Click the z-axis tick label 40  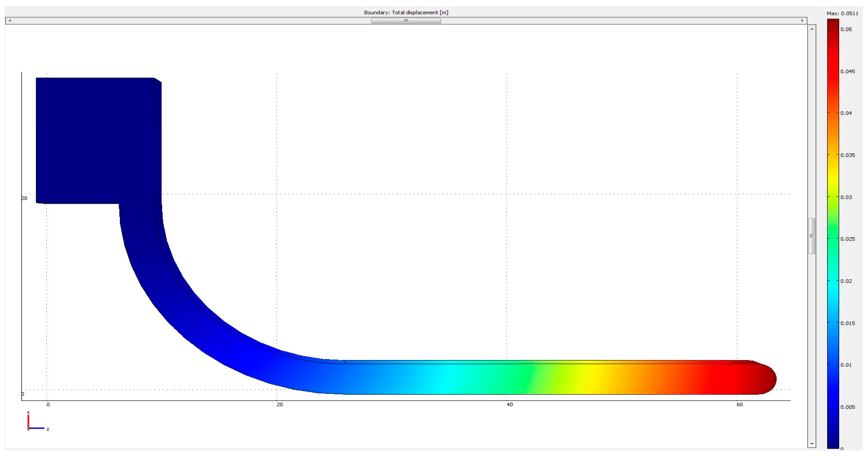click(x=509, y=404)
